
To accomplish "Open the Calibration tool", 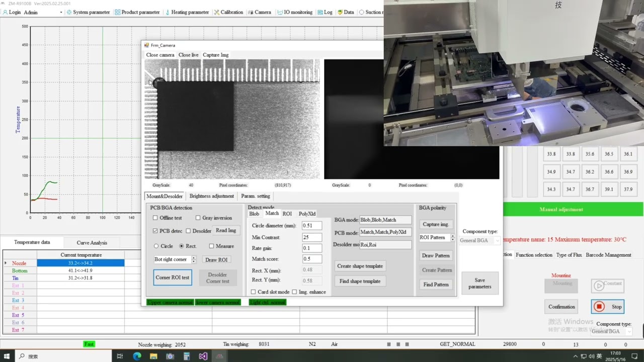I will point(228,12).
